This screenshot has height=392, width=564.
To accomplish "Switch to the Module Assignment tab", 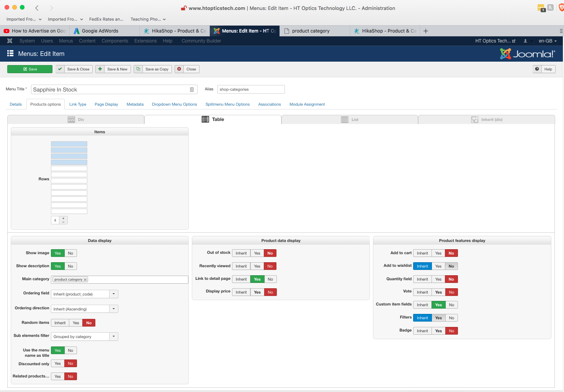I will tap(307, 105).
